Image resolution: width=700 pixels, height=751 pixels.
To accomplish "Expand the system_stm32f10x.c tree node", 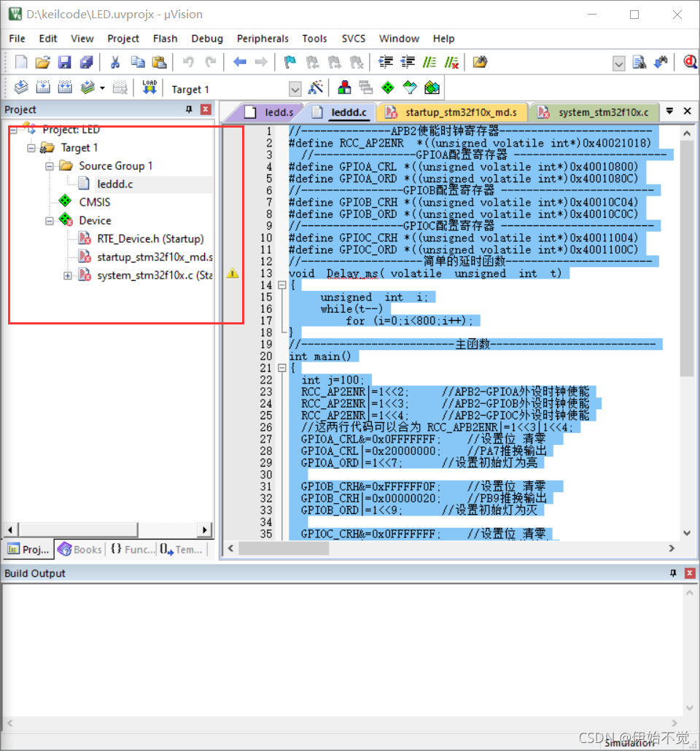I will (x=68, y=276).
